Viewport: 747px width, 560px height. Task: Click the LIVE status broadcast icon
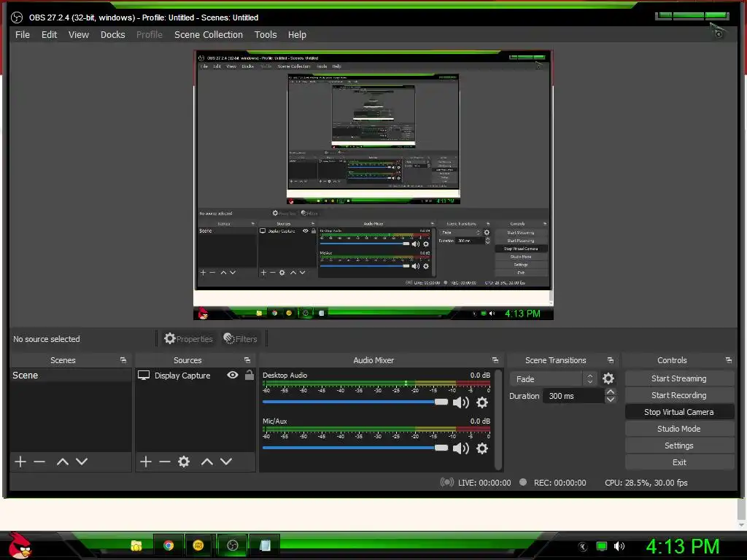pos(447,483)
